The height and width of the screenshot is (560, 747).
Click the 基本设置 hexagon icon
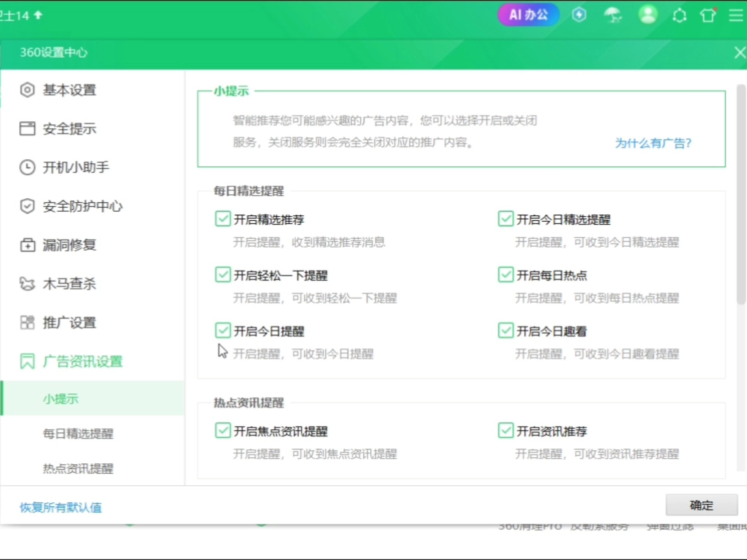(27, 90)
